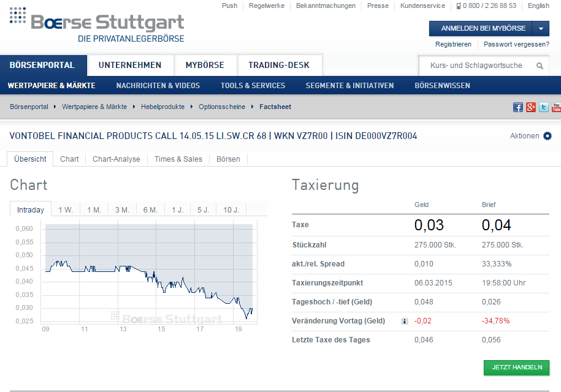Click the Aktionen gear icon
The width and height of the screenshot is (561, 392).
pyautogui.click(x=548, y=136)
